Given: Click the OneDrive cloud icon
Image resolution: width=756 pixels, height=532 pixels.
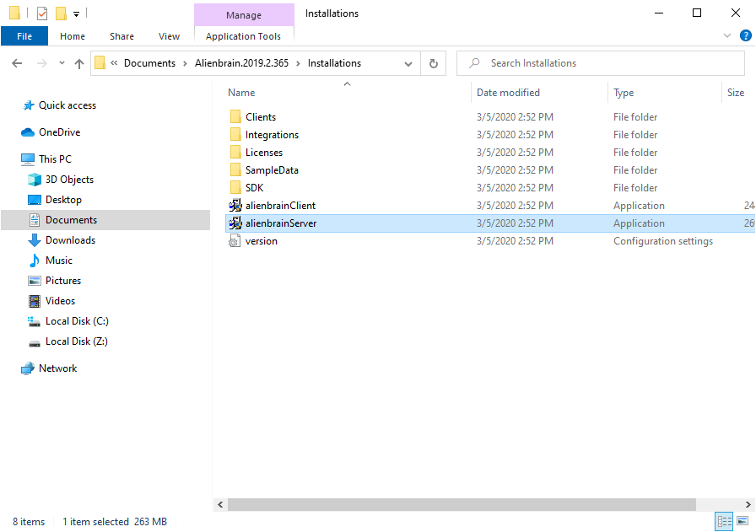Looking at the screenshot, I should tap(28, 132).
